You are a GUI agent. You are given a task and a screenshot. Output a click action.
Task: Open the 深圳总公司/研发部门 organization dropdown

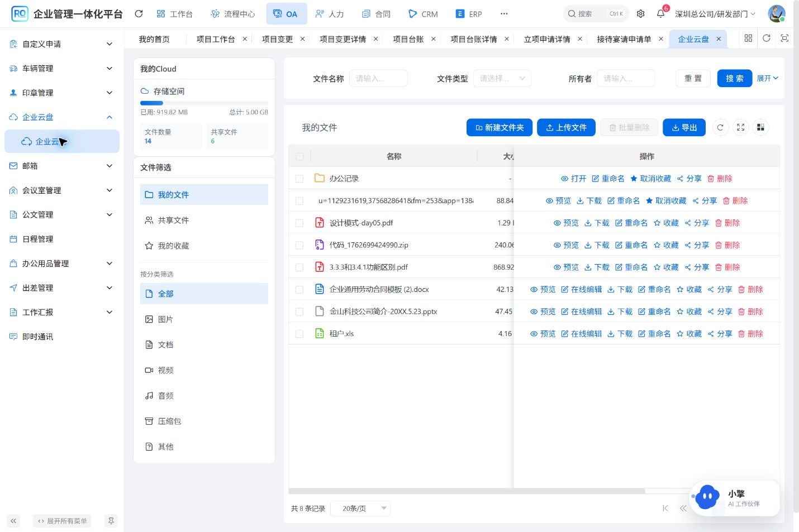715,13
